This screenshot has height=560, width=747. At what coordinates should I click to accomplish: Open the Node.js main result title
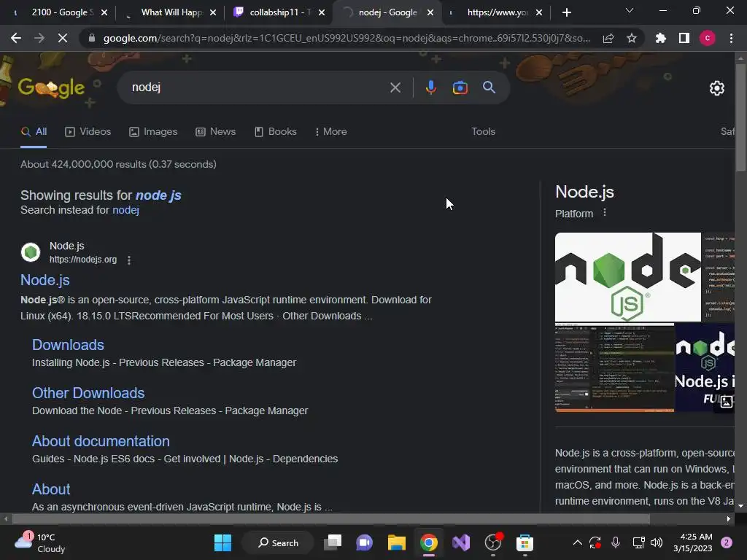45,280
